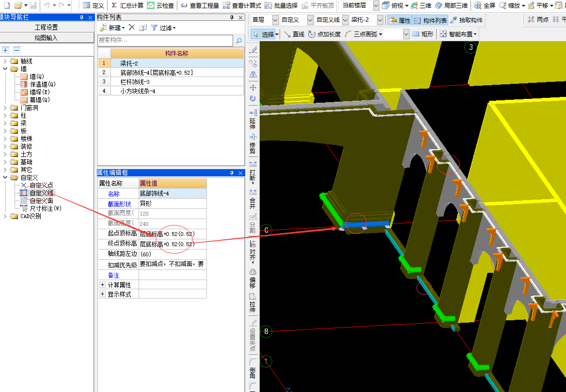
Task: Select 自定义面 in the tree
Action: [x=37, y=201]
